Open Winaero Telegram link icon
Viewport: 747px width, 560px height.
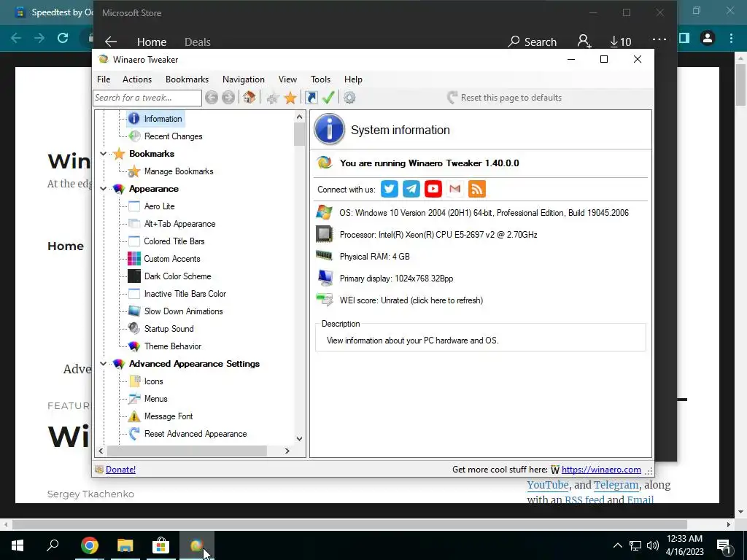tap(411, 189)
